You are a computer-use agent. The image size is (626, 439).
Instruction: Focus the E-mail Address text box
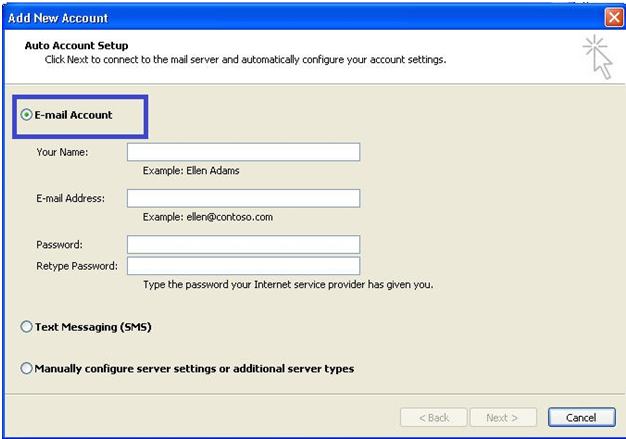point(244,198)
